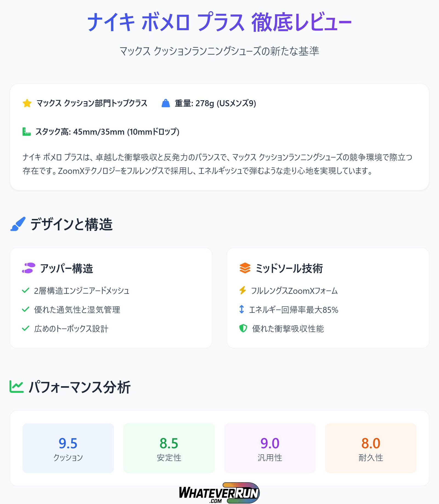Click the green ruler stack-height icon
Image resolution: width=439 pixels, height=504 pixels.
27,132
